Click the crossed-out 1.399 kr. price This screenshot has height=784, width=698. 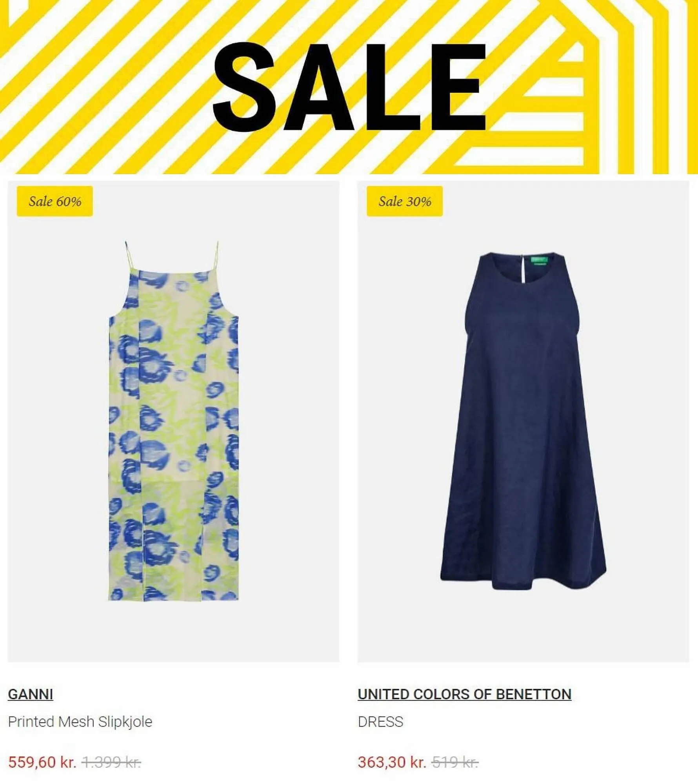(x=111, y=762)
